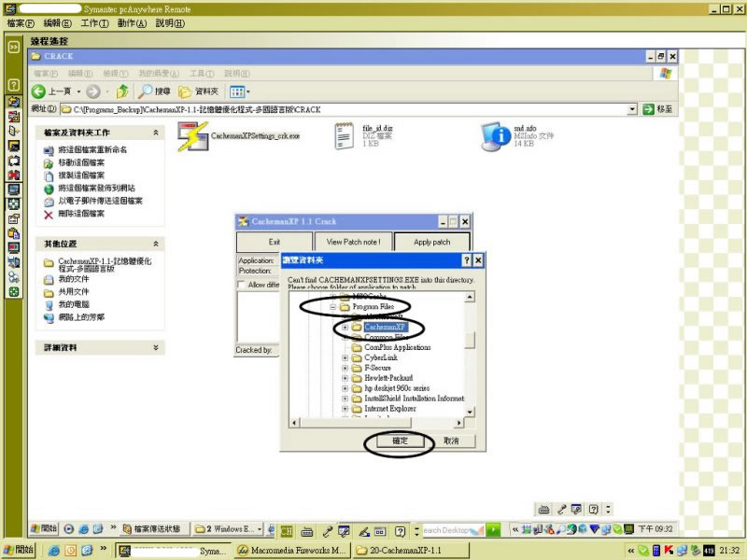
Task: Collapse the Program Files tree node
Action: [333, 307]
